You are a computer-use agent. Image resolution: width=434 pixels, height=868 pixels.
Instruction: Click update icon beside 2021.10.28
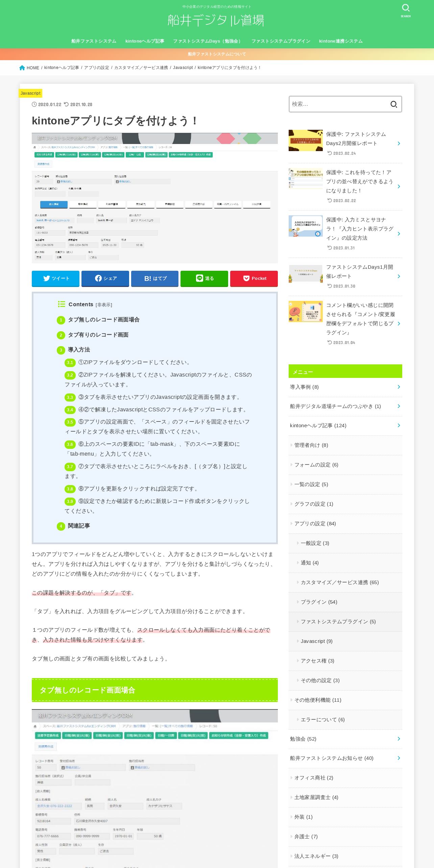(66, 104)
